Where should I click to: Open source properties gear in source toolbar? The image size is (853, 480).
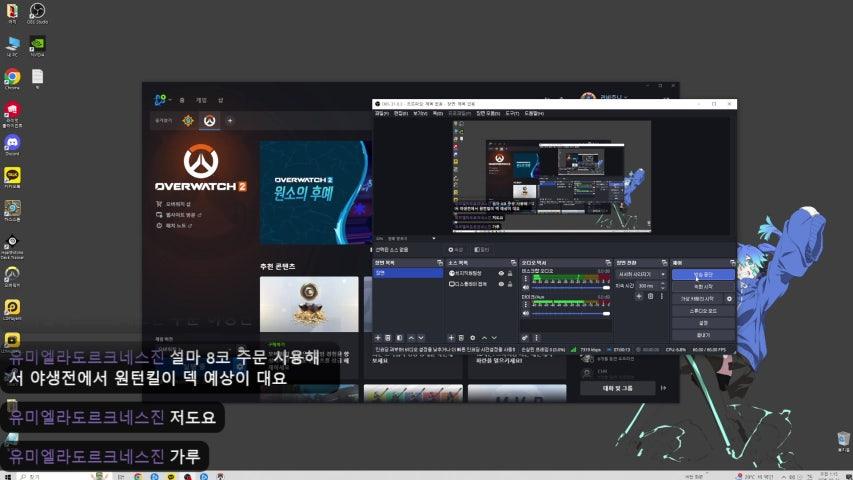(x=472, y=338)
